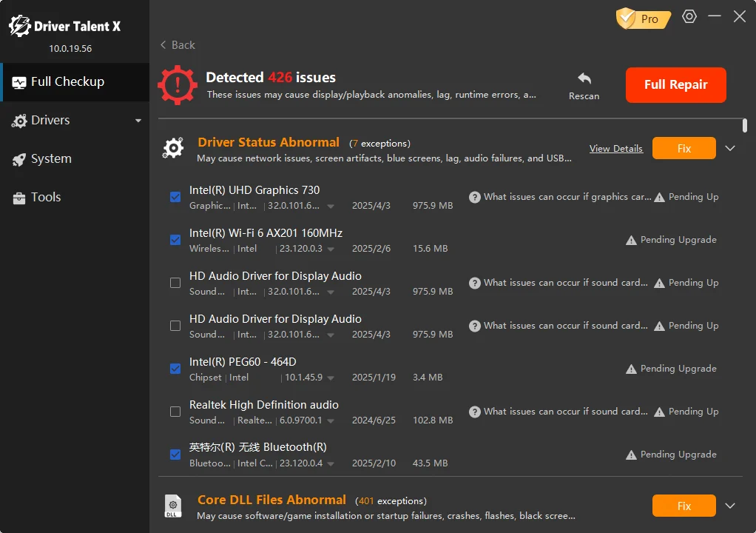Open version dropdown 10.1.45.9 for PEG60
Image resolution: width=756 pixels, height=533 pixels.
click(x=331, y=378)
